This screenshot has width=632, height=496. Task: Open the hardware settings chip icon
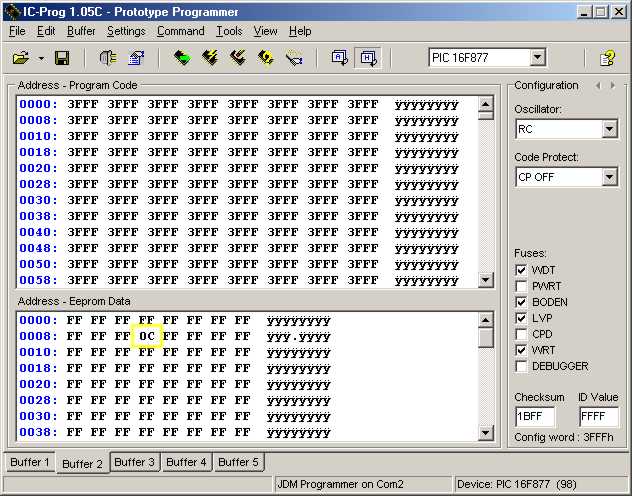pos(108,58)
